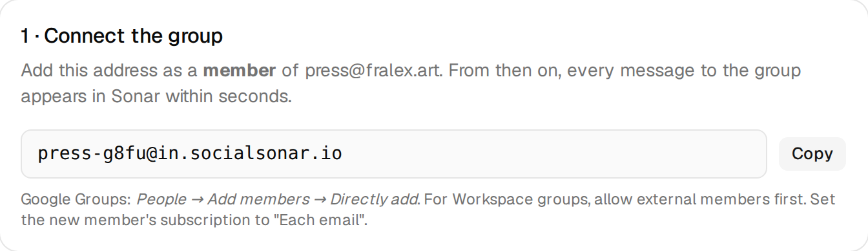Viewport: 868px width, 251px height.
Task: Click the Copy button
Action: click(812, 154)
